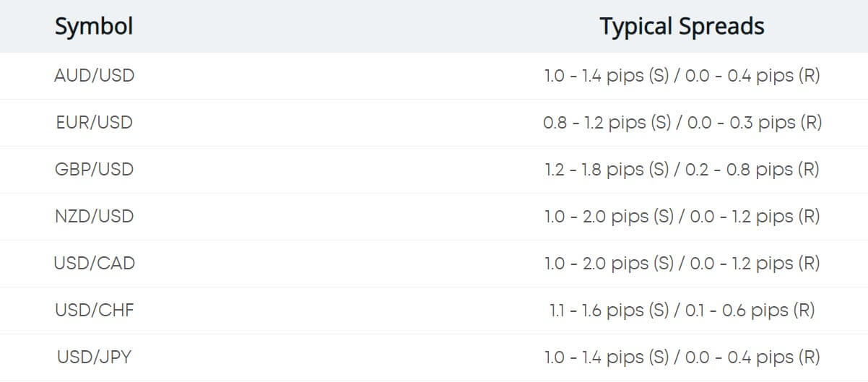
Task: Select the USD/CAD symbol cell
Action: [94, 263]
